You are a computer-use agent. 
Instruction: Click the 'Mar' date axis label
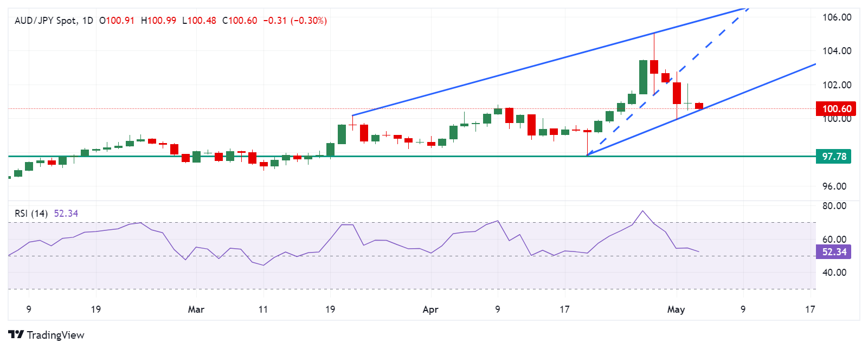tap(196, 309)
